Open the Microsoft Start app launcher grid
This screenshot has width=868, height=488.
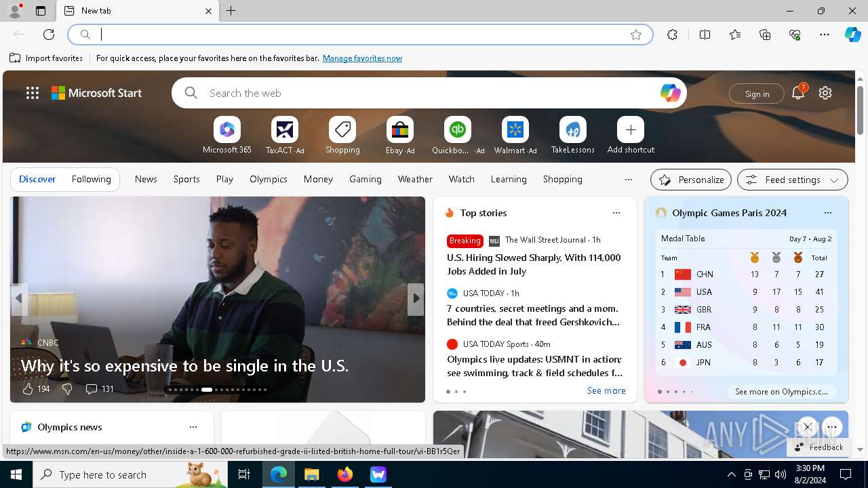click(33, 93)
